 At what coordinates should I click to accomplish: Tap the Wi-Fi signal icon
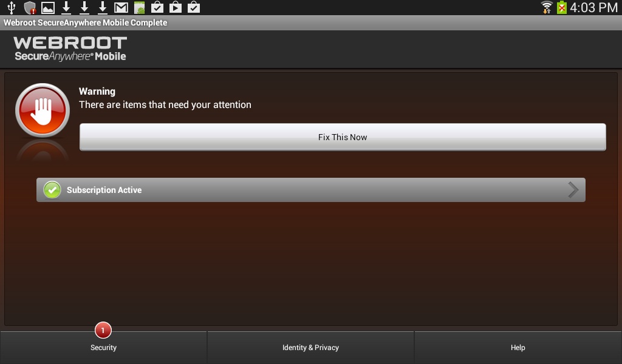(x=547, y=7)
